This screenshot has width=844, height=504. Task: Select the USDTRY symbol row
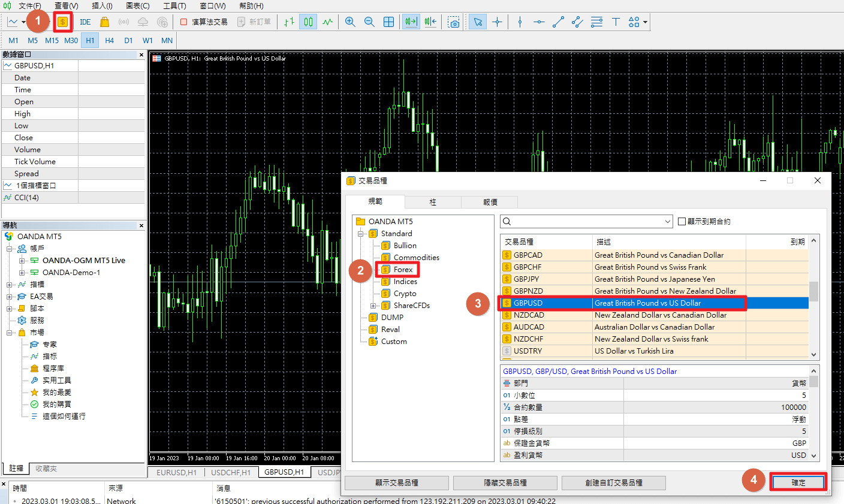[655, 351]
